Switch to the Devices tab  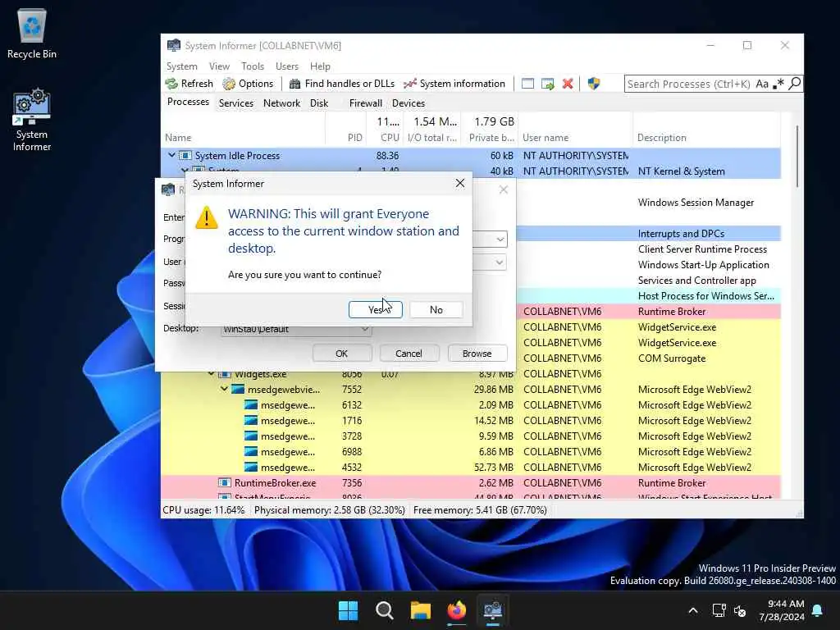(409, 103)
